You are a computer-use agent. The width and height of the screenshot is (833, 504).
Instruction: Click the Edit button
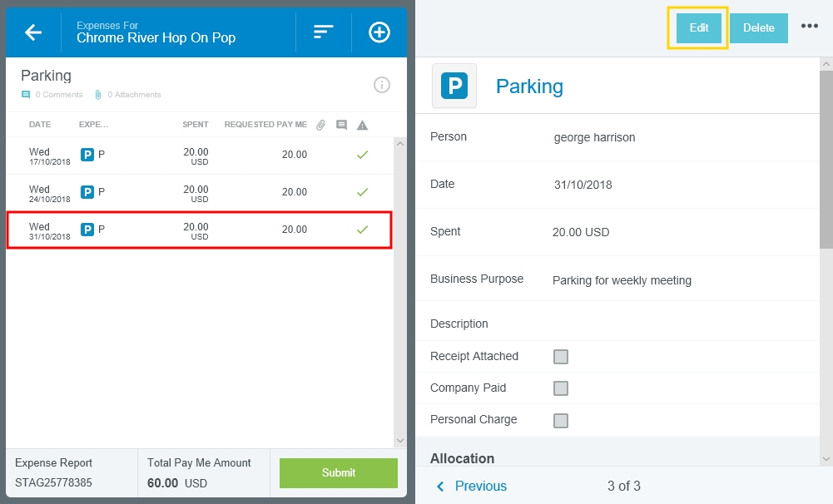[x=698, y=27]
